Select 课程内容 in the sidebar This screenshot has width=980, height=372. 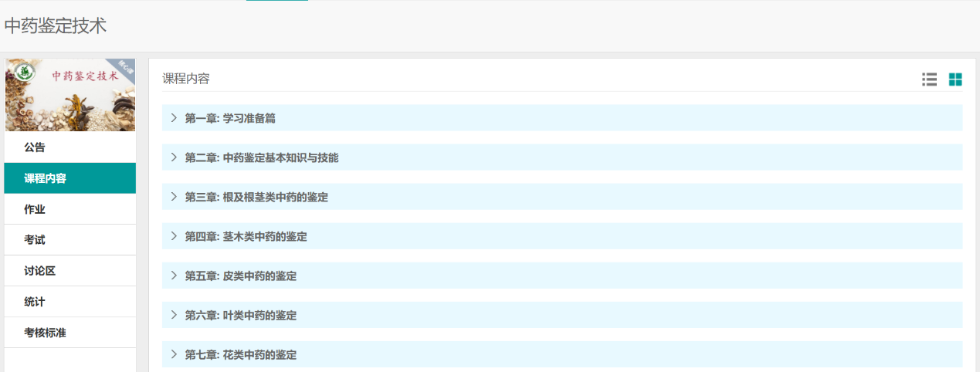[x=45, y=178]
